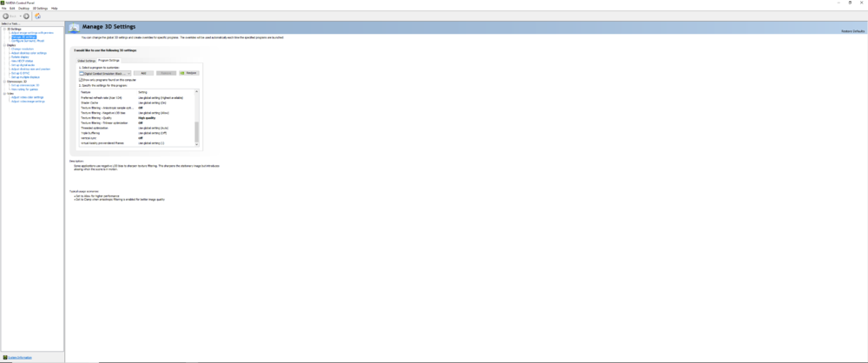Open Adjust video color settings
The height and width of the screenshot is (363, 868).
pyautogui.click(x=27, y=97)
